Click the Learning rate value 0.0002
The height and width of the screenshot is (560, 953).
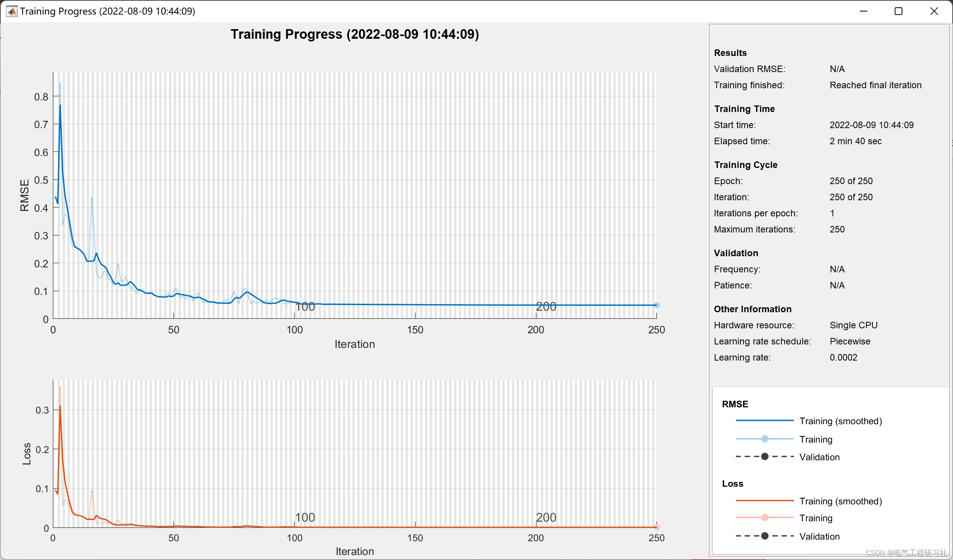843,357
